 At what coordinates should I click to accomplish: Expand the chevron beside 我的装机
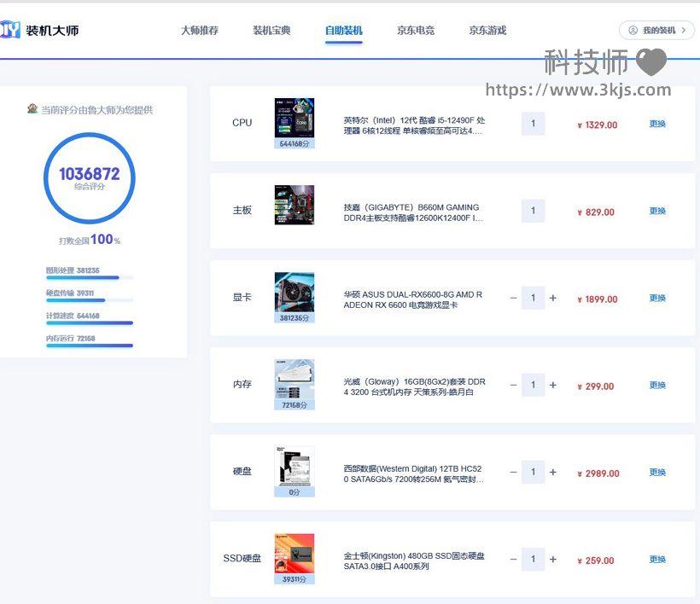(x=684, y=31)
